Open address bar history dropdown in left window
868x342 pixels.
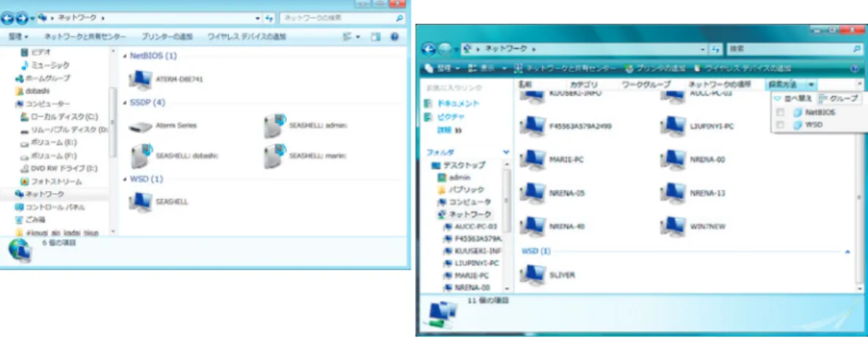(x=258, y=18)
